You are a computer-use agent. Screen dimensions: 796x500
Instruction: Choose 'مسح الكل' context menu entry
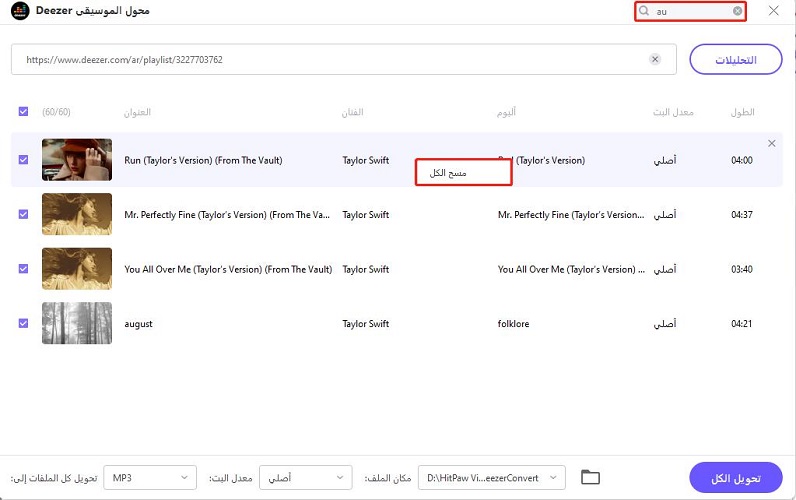pyautogui.click(x=463, y=173)
